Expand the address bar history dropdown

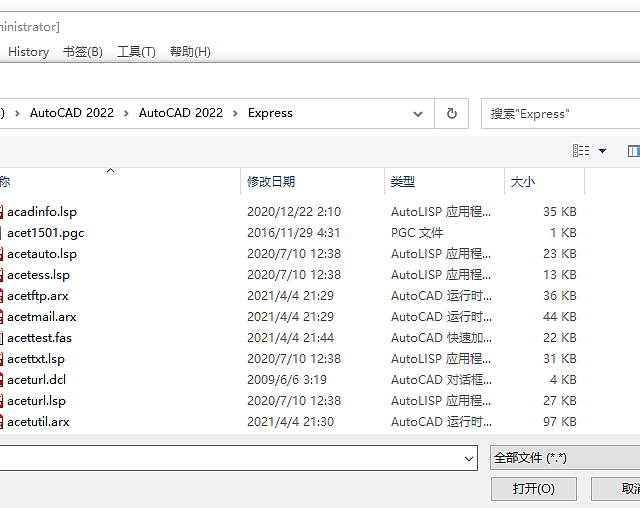pyautogui.click(x=418, y=114)
